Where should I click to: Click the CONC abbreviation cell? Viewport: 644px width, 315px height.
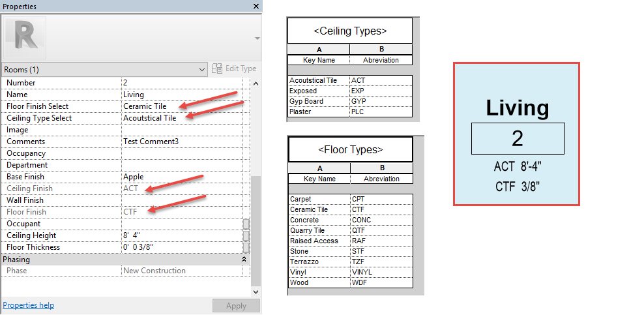pos(381,220)
